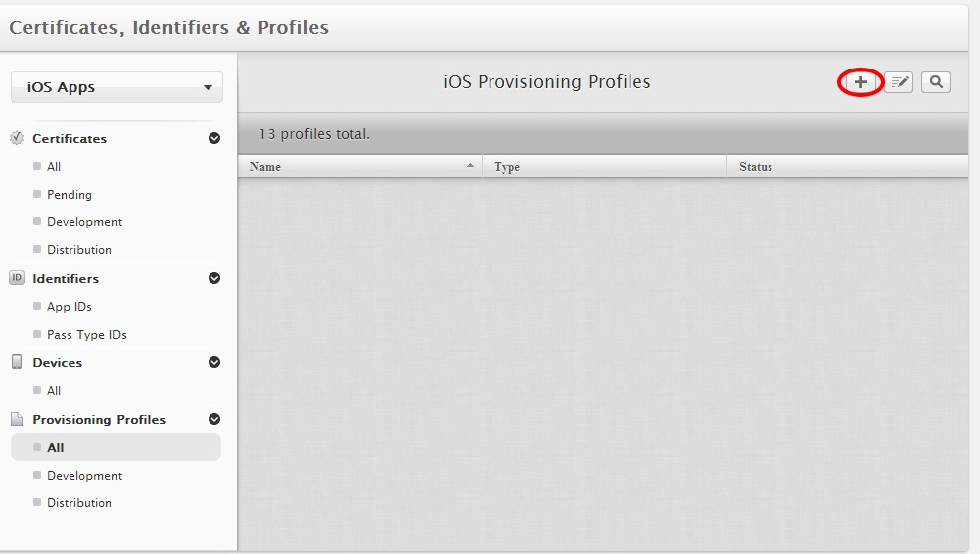The height and width of the screenshot is (554, 980).
Task: Click the Provisioning Profiles document icon
Action: [x=17, y=419]
